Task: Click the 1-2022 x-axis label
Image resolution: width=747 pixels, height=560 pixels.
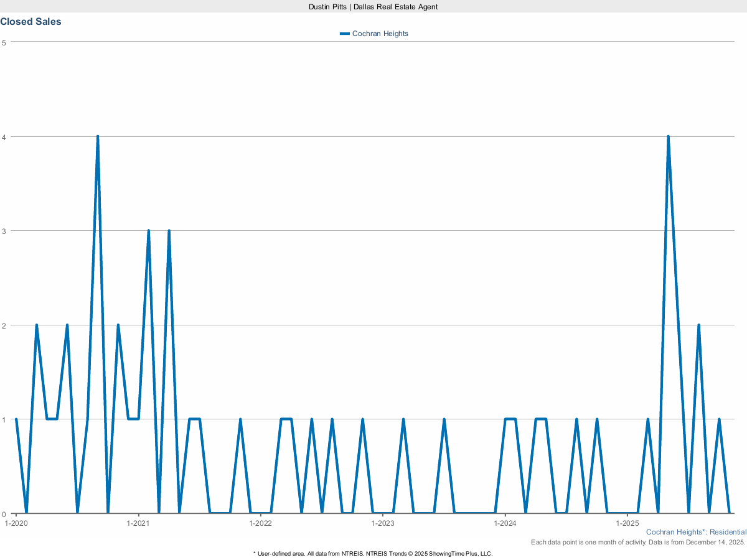Action: click(x=260, y=523)
